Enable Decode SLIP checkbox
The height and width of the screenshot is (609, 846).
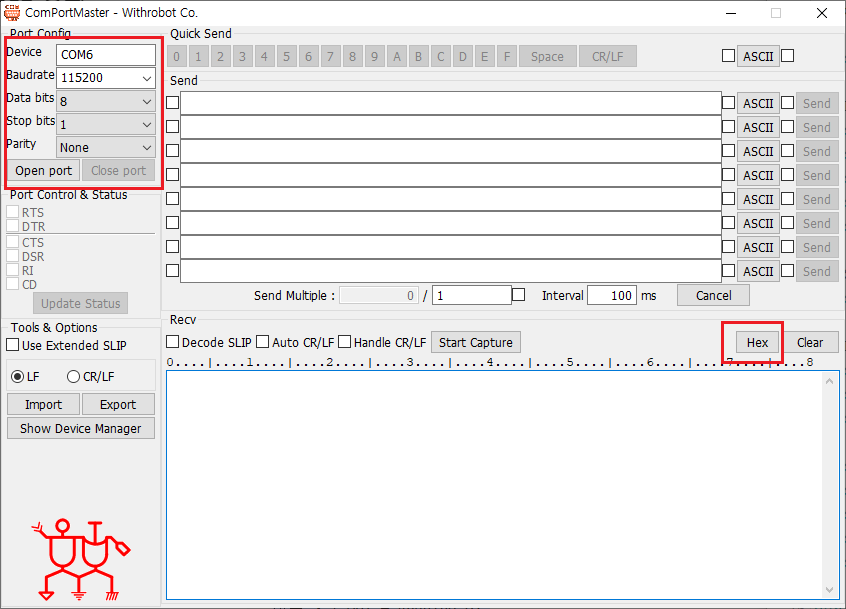(173, 341)
